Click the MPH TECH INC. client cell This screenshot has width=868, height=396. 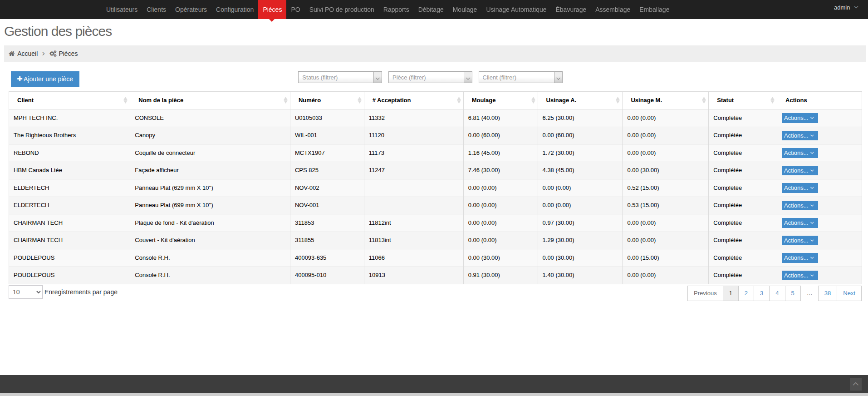tap(69, 118)
